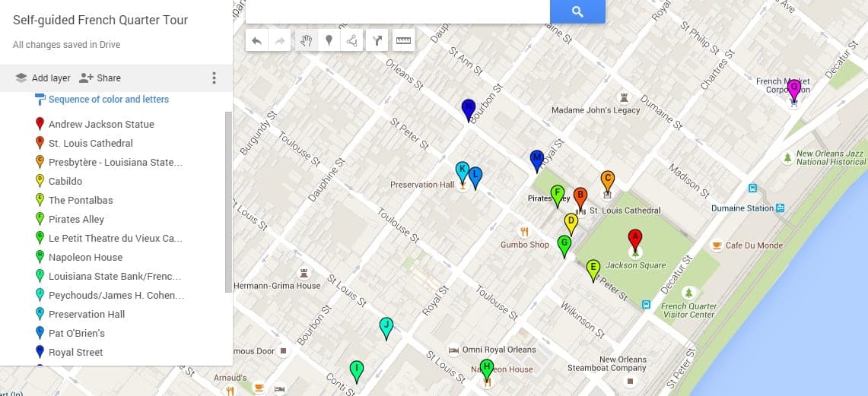The image size is (868, 396).
Task: Click the Cafe Du Monde map label
Action: (754, 246)
